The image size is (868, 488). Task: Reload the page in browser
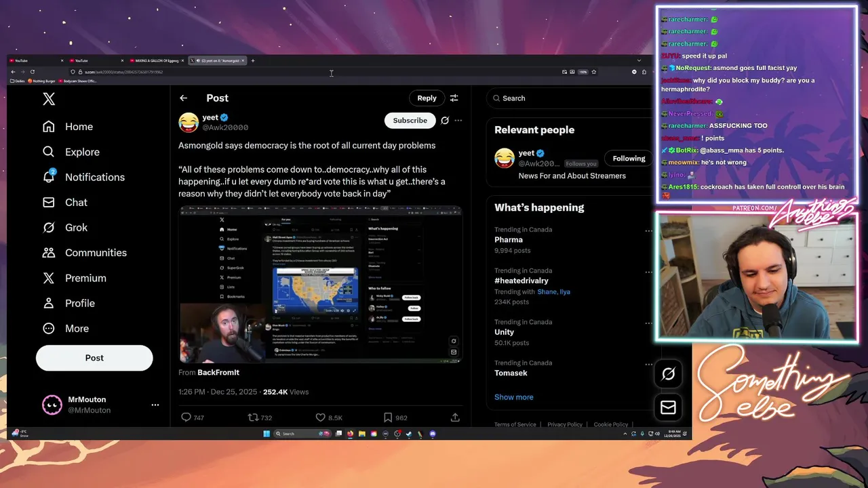coord(33,72)
